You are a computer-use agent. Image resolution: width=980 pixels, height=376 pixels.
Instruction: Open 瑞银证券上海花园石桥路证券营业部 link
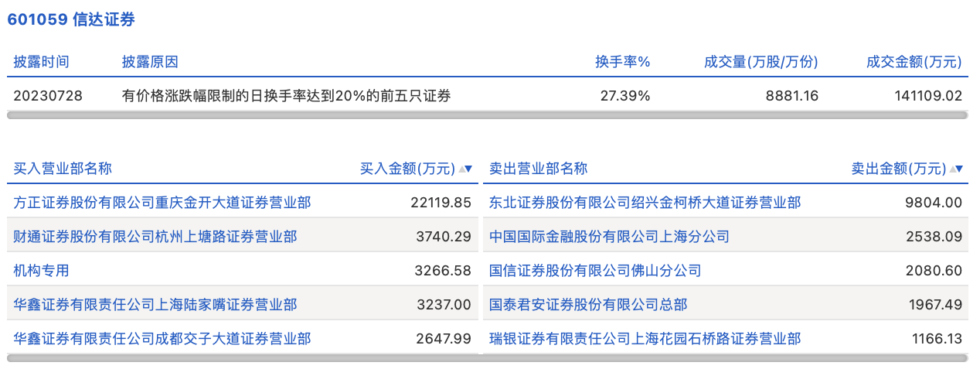coord(645,339)
